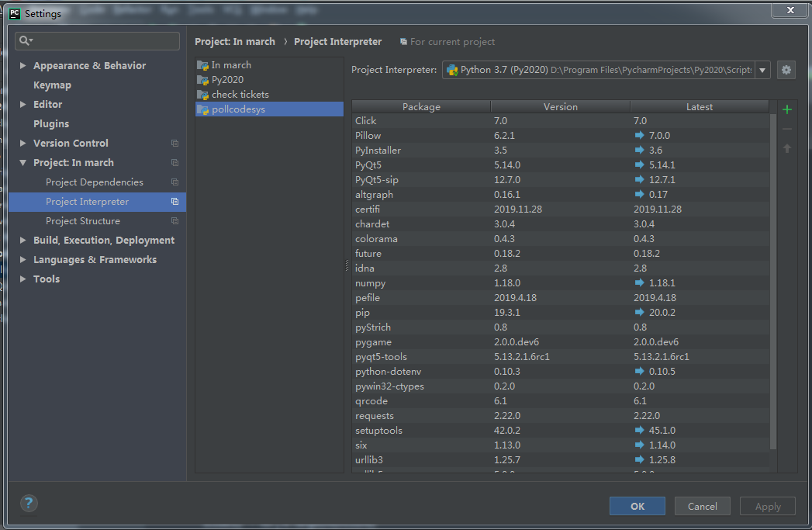Click the OK button
This screenshot has height=530, width=812.
(x=637, y=506)
